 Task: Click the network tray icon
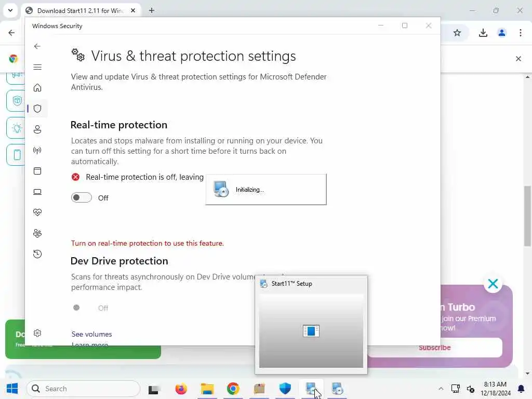tap(455, 389)
